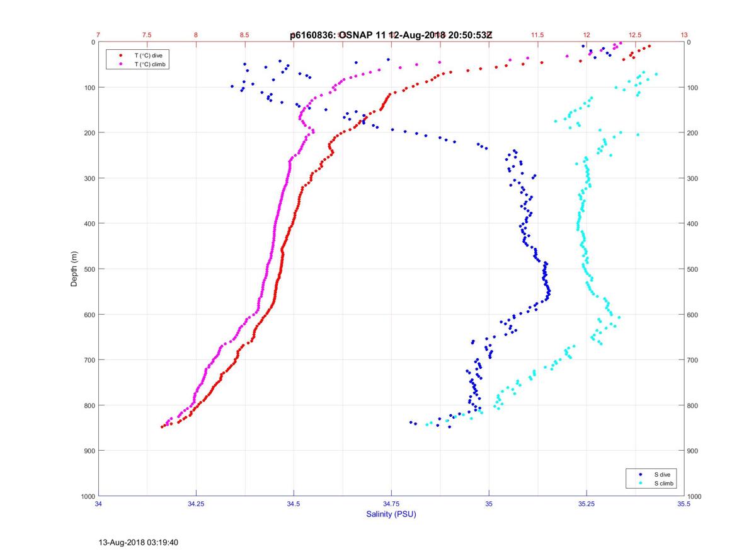The height and width of the screenshot is (558, 756).
Task: Click left depth axis tick 1000
Action: point(88,496)
